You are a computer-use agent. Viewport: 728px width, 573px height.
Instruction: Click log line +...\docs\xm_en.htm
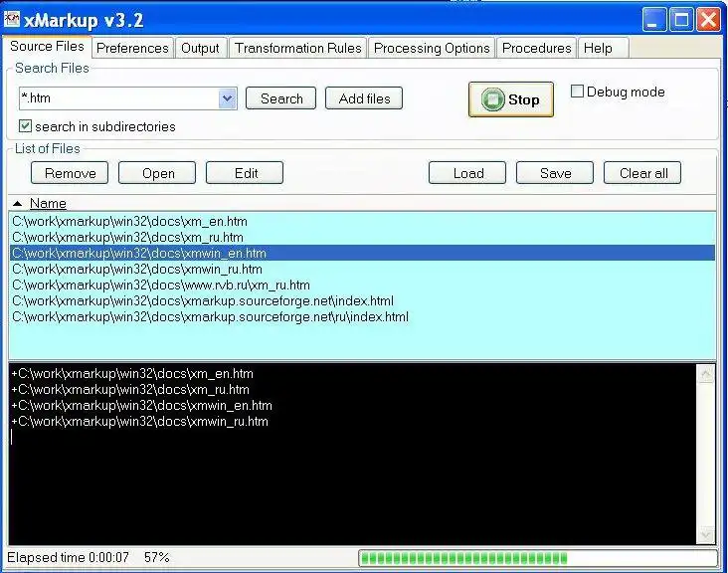(132, 374)
